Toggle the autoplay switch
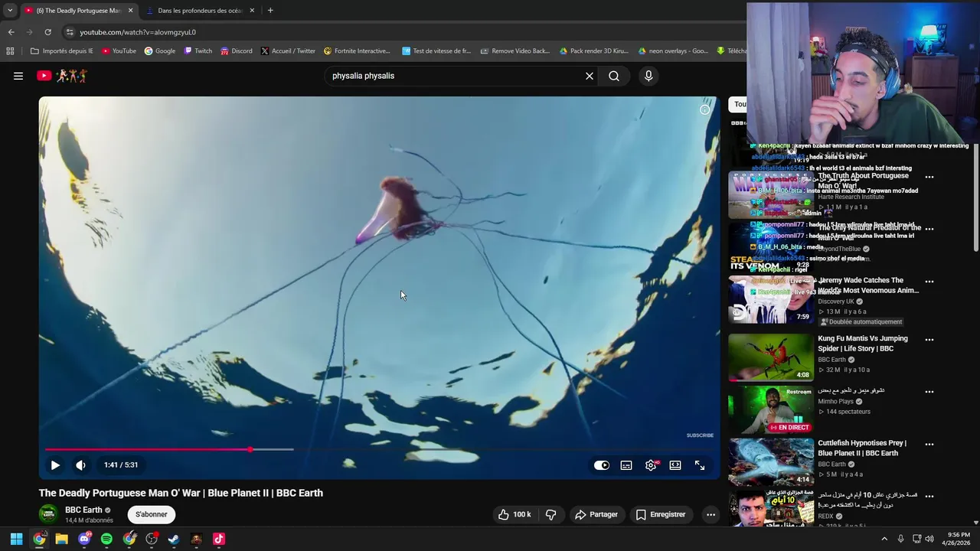The height and width of the screenshot is (551, 980). pos(602,465)
